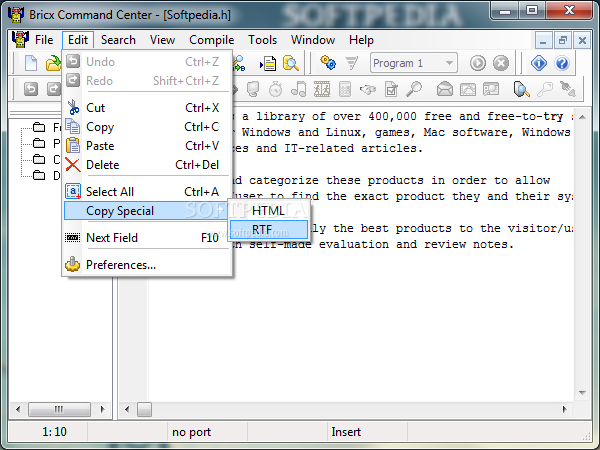Click the editor horizontal scrollbar thumb

(x=144, y=409)
